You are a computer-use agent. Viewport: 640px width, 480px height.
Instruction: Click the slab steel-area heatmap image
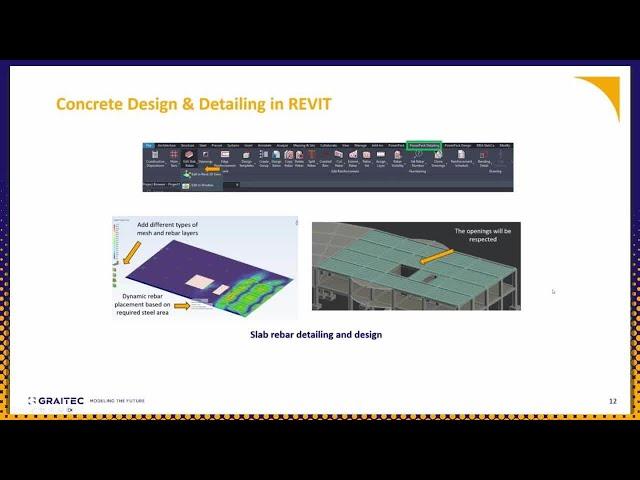205,267
